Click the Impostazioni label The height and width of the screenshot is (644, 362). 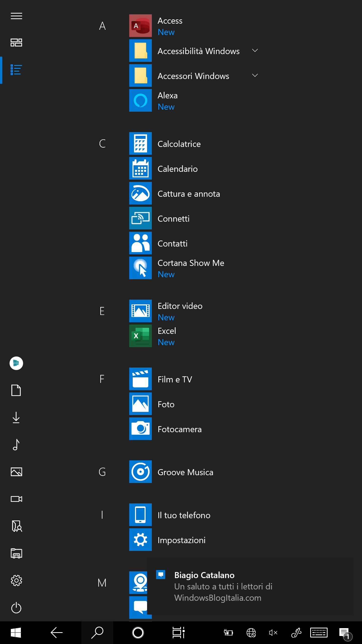(x=182, y=540)
